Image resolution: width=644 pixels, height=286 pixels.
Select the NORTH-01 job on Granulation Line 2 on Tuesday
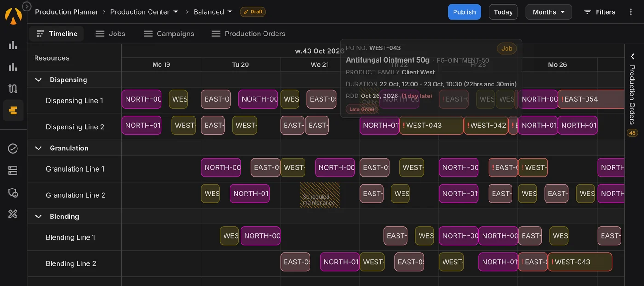(x=249, y=194)
